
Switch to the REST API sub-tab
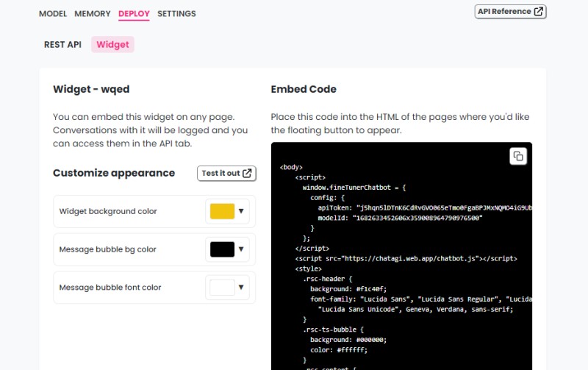(62, 45)
